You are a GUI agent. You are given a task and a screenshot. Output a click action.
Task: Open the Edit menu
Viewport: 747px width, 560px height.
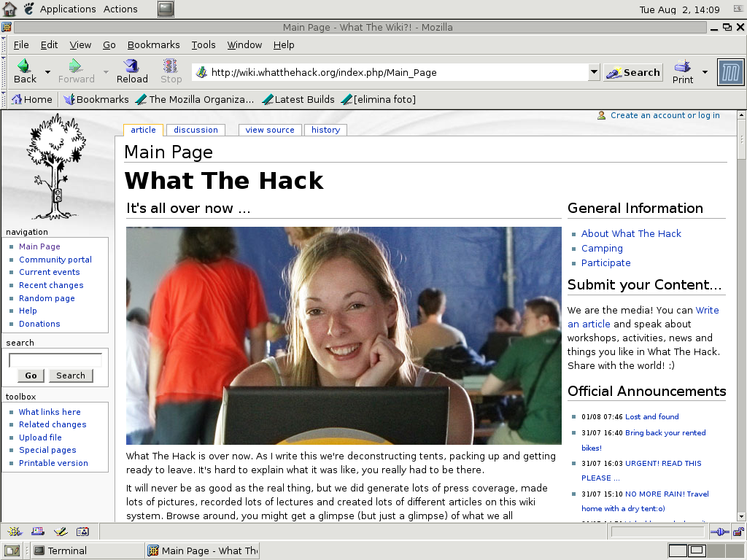click(49, 44)
